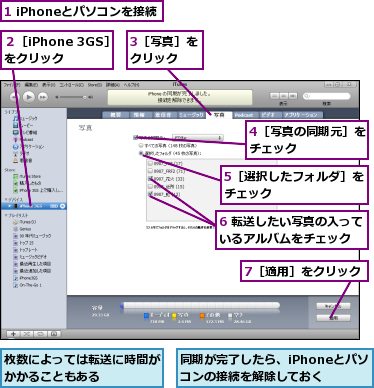Uncheck the 0907_花火 folder checkbox
The image size is (374, 388).
(150, 179)
